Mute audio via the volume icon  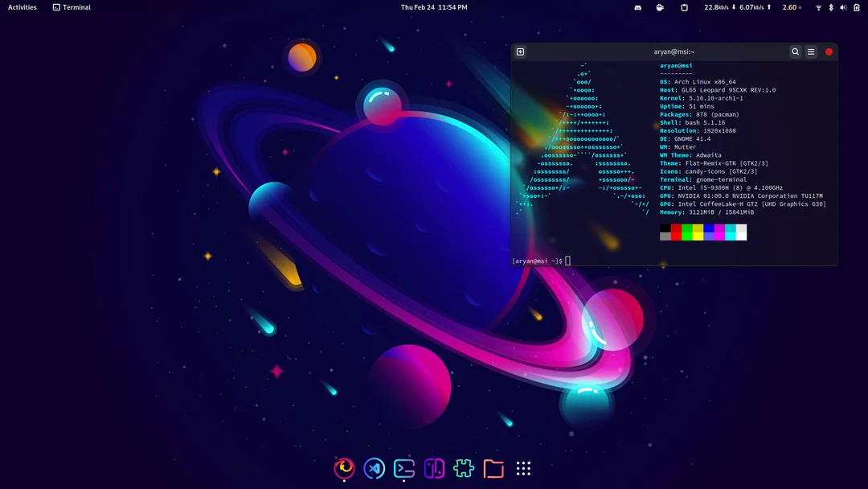coord(841,7)
